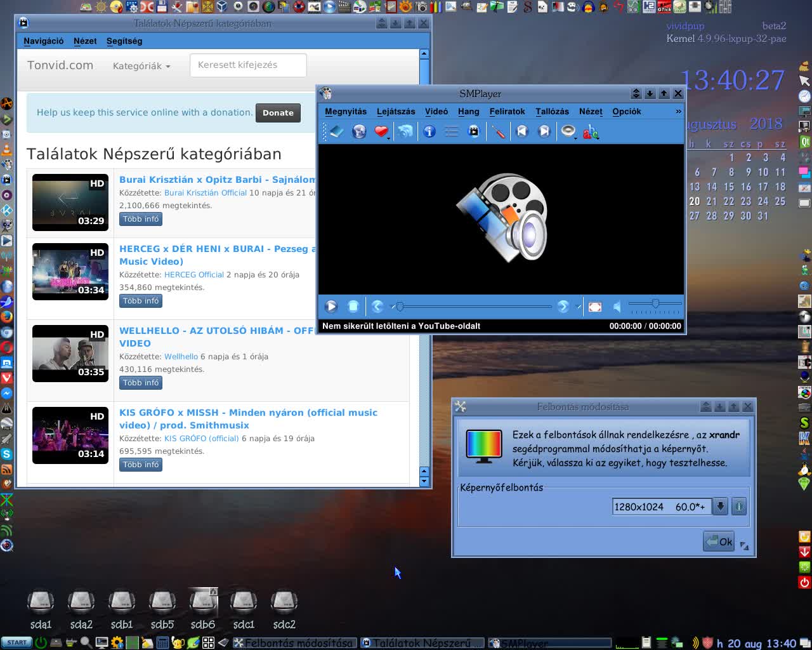The height and width of the screenshot is (650, 812).
Task: Open the Feliratok menu in SMPlayer
Action: tap(507, 111)
